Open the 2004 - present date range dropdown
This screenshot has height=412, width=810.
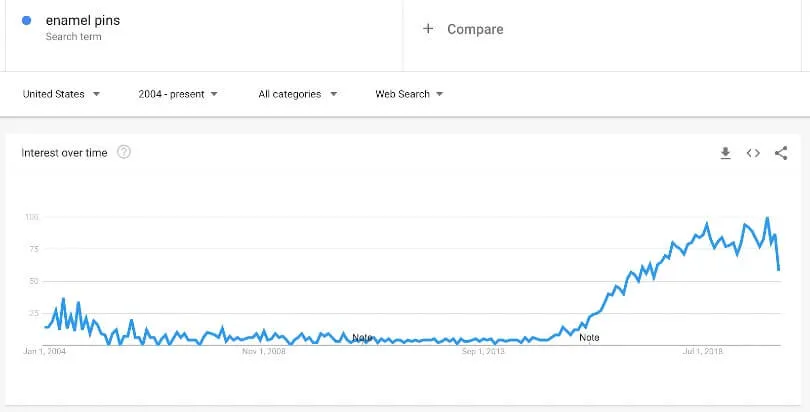(178, 94)
